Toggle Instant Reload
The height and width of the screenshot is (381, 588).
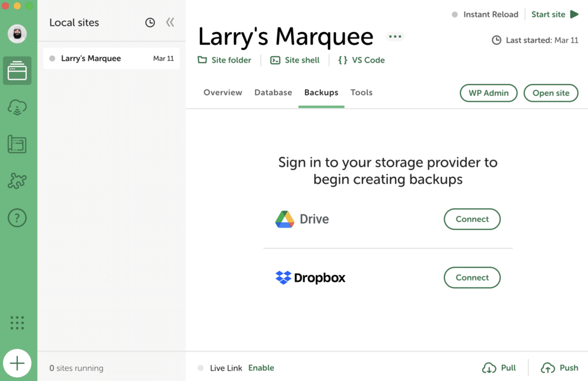pos(485,14)
